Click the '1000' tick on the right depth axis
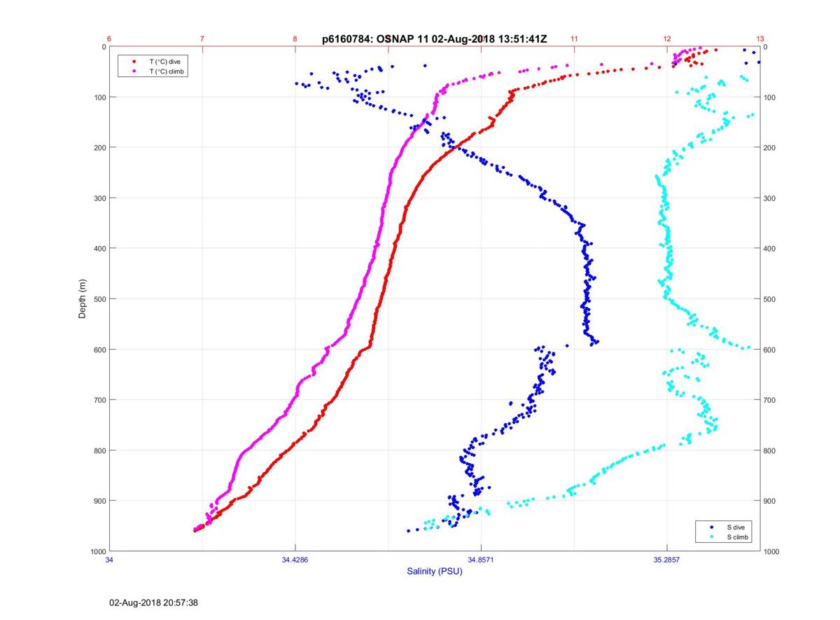This screenshot has height=620, width=840. [x=772, y=551]
